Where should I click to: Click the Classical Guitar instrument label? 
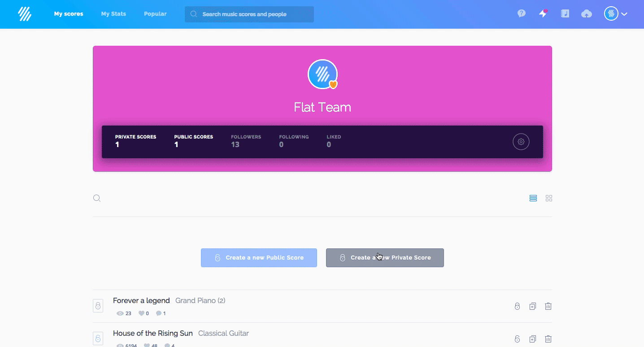coord(223,334)
